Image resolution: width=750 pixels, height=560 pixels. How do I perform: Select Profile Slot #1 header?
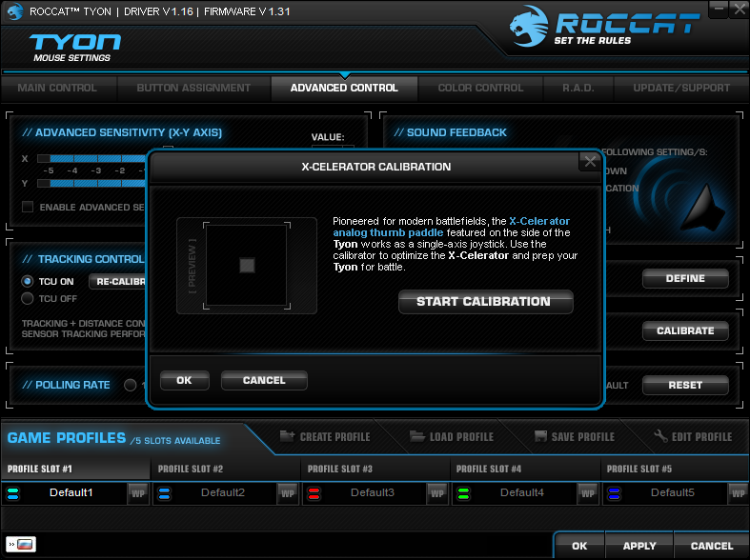(x=75, y=470)
